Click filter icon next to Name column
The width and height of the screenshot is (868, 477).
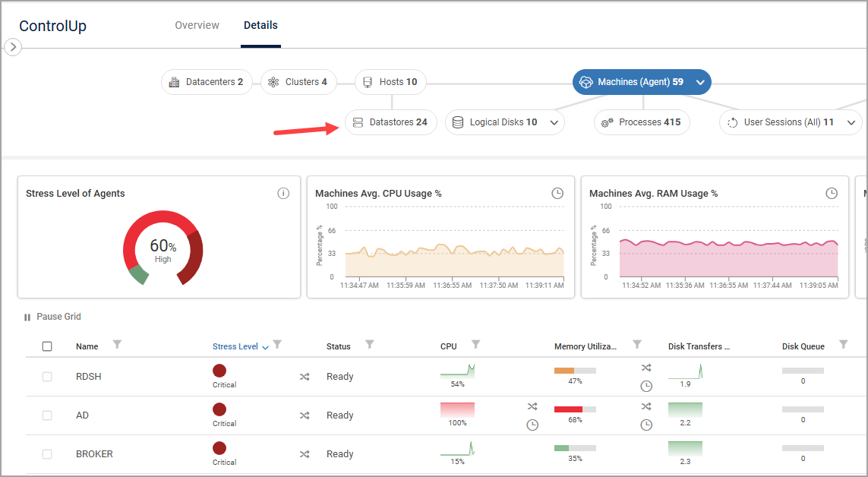point(117,345)
